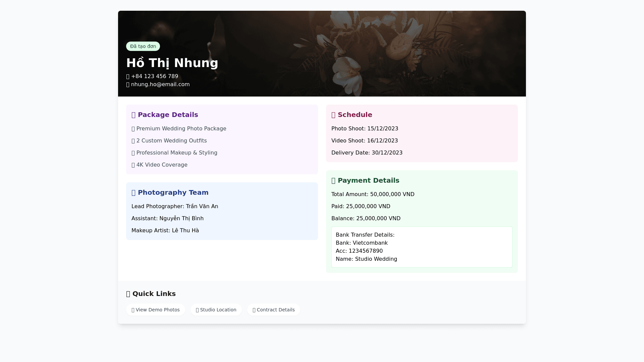
Task: Click the email icon beside nhung.ho@email.com
Action: (x=128, y=84)
